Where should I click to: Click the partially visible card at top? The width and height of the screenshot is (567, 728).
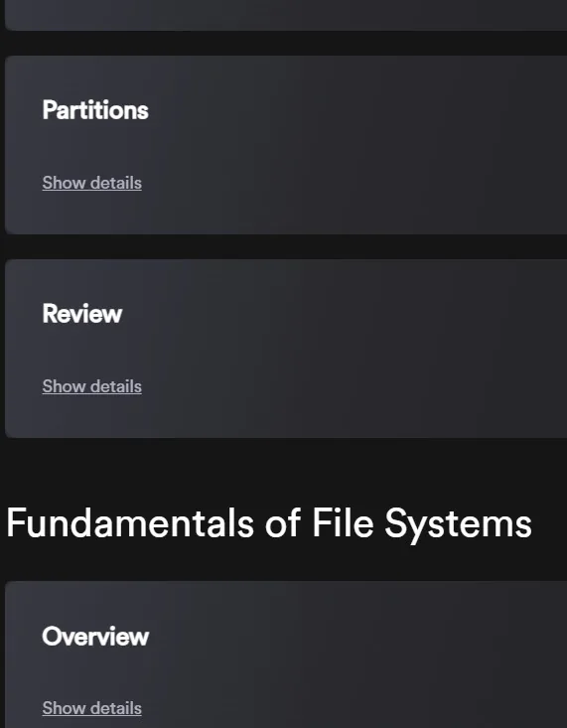click(286, 15)
